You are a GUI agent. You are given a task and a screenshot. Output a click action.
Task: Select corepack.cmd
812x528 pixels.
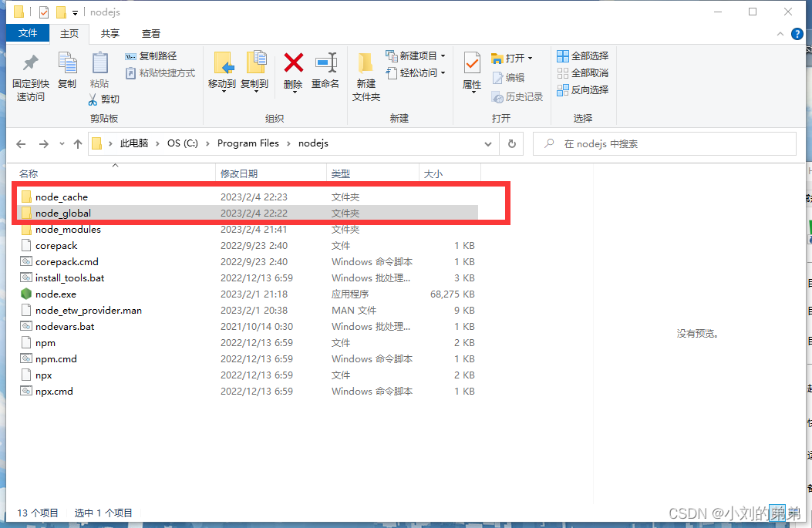[248, 261]
